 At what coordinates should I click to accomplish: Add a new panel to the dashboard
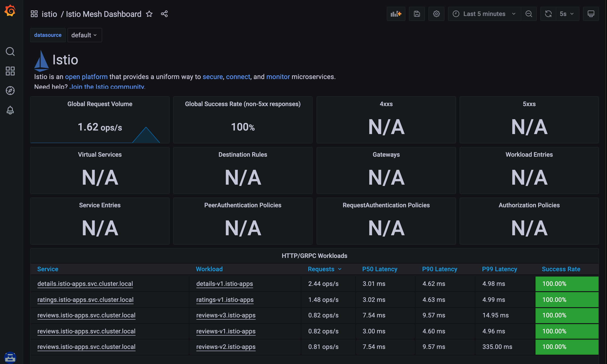point(396,14)
